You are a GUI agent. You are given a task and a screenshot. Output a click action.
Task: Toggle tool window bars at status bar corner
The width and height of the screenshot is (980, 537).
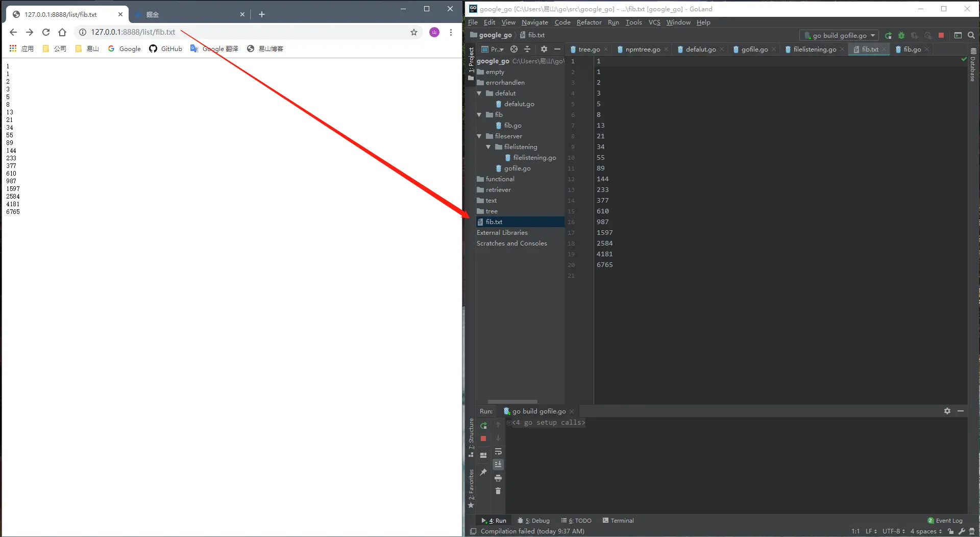pos(473,531)
